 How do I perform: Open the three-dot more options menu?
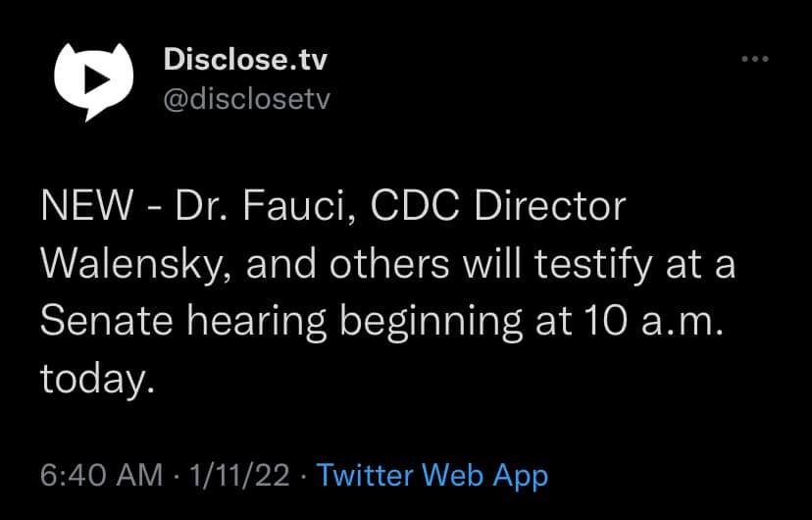tap(754, 60)
